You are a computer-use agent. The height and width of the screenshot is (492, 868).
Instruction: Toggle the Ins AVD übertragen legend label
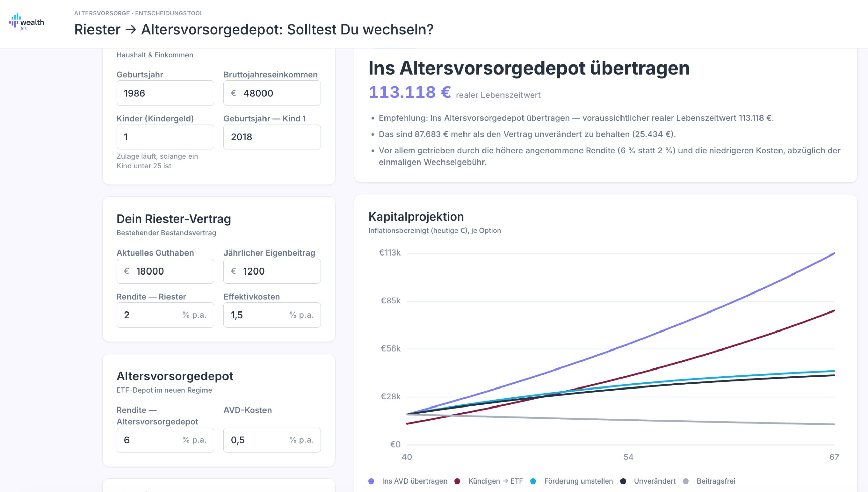click(415, 481)
